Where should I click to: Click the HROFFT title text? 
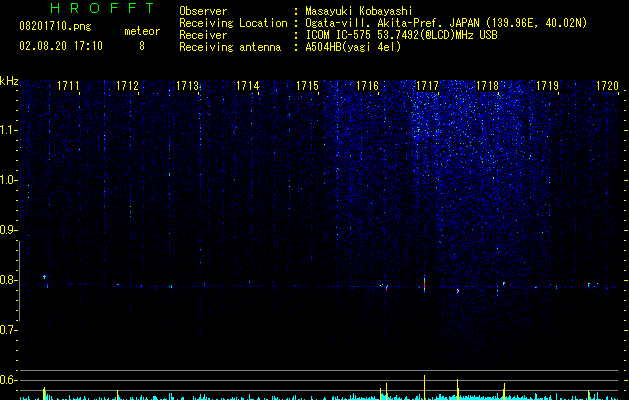point(102,8)
